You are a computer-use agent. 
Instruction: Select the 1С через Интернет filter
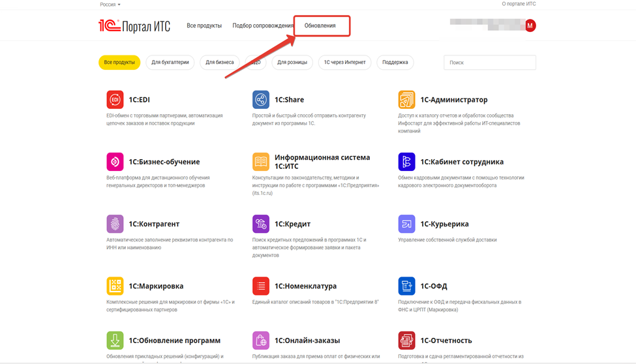pyautogui.click(x=345, y=63)
